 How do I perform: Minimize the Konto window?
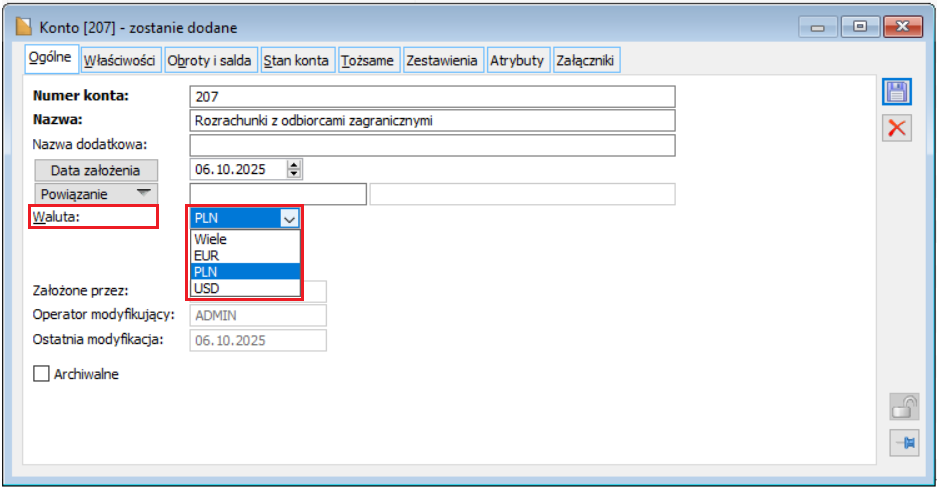point(817,27)
